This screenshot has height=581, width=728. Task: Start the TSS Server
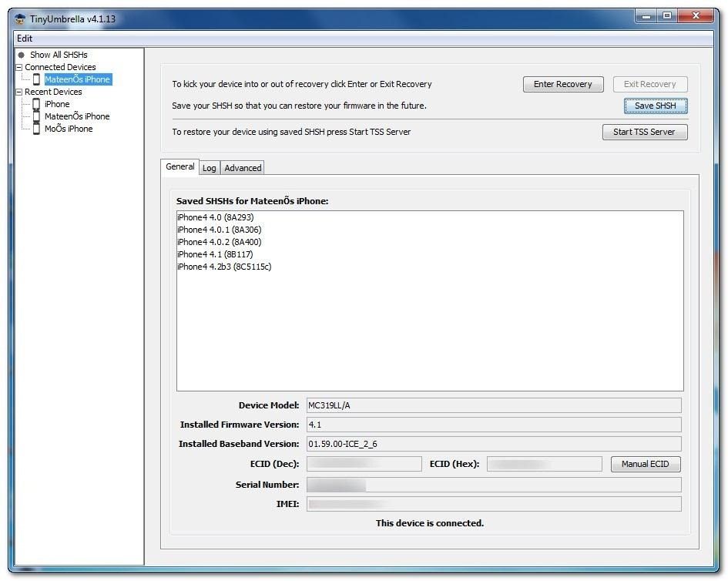[x=644, y=132]
